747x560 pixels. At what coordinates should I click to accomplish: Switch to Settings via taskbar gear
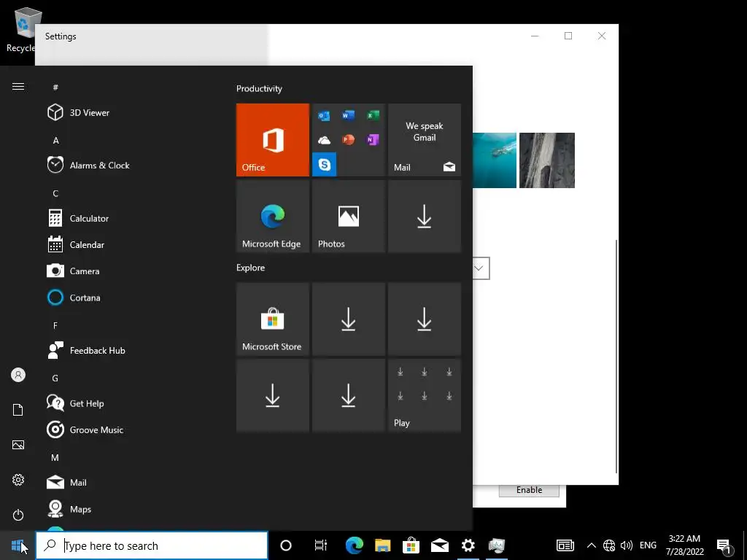click(x=468, y=545)
